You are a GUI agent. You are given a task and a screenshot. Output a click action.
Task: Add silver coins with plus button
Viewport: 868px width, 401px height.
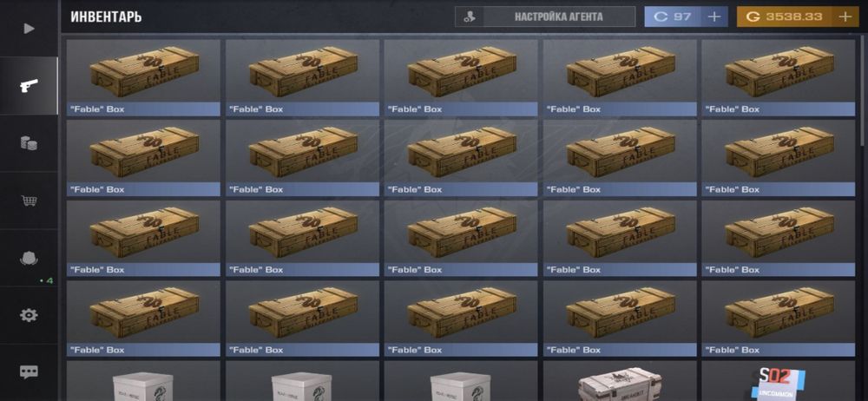coord(714,16)
